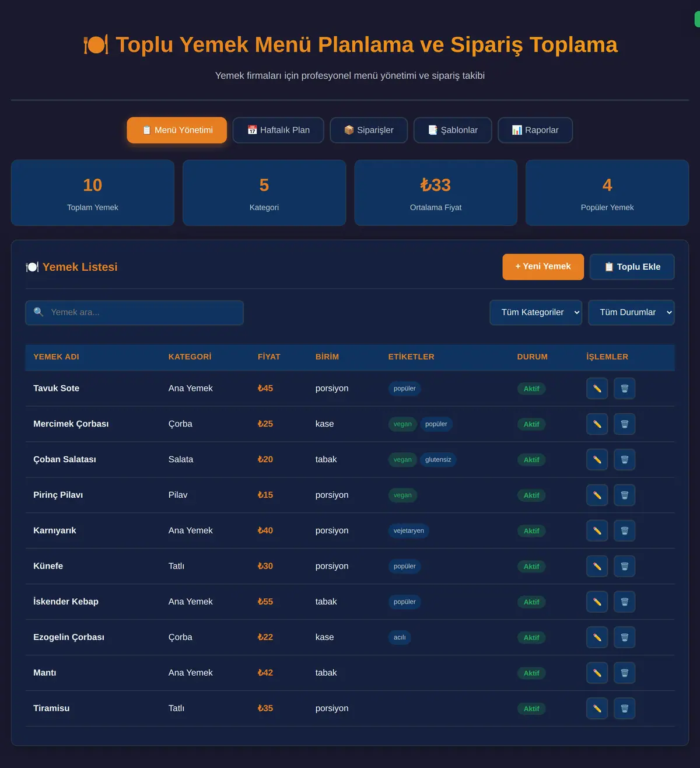The width and height of the screenshot is (700, 768).
Task: Click the Aktif badge for Tiramisu
Action: point(531,709)
